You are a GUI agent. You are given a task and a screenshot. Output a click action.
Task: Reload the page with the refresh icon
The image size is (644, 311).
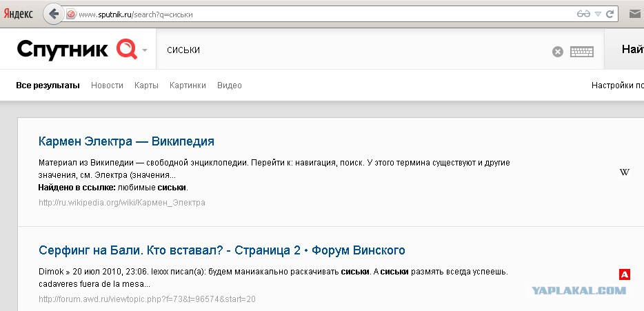610,14
